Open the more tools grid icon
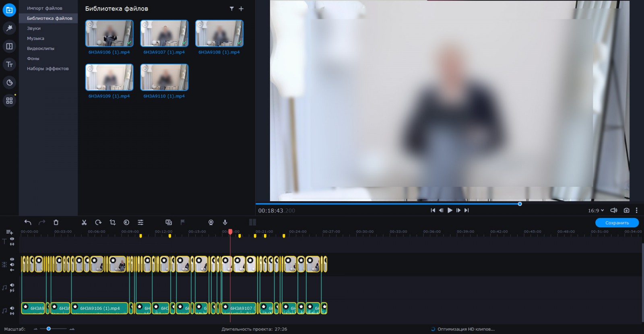 [x=9, y=101]
